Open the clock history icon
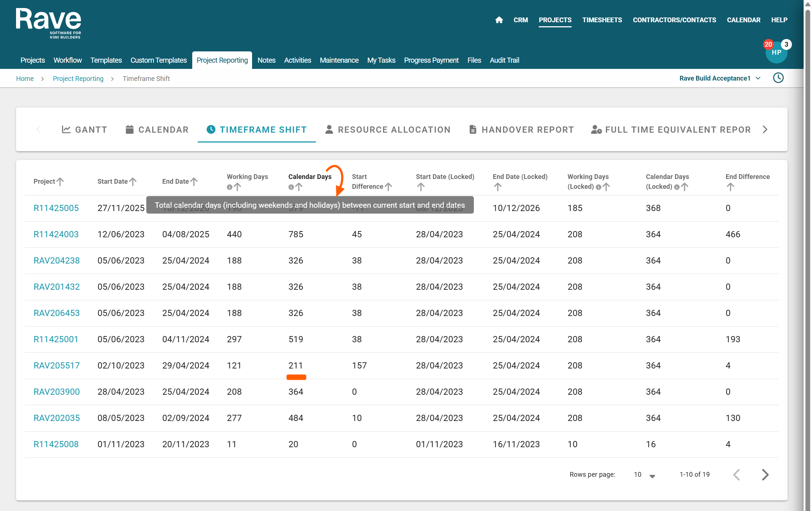 point(778,78)
